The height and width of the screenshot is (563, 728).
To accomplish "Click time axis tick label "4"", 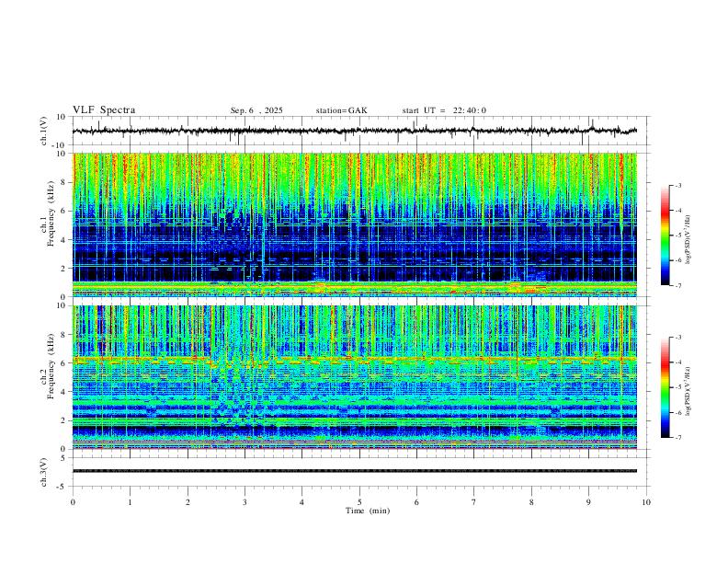I will (x=301, y=502).
